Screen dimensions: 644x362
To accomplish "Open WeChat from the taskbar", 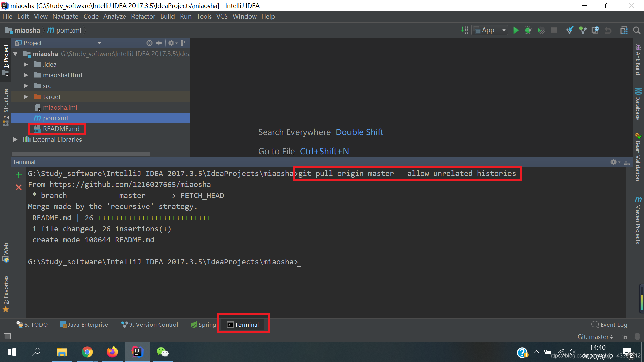I will (163, 352).
